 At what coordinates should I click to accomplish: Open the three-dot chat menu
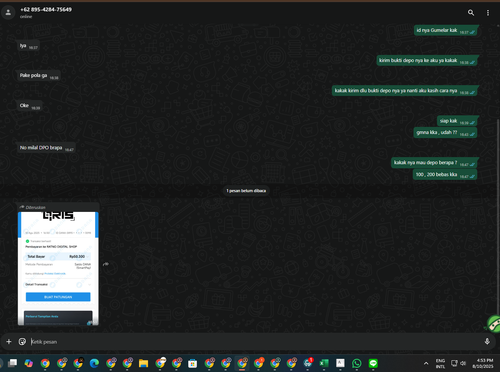pos(488,13)
